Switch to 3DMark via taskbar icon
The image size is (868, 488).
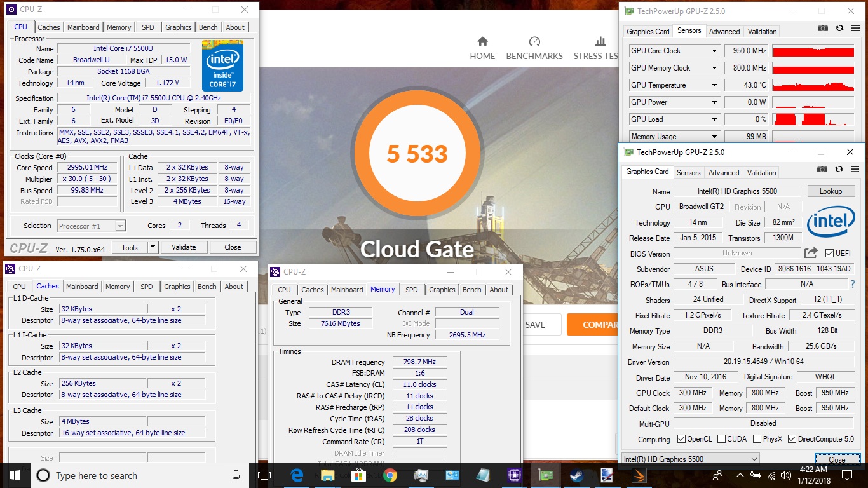(x=639, y=475)
